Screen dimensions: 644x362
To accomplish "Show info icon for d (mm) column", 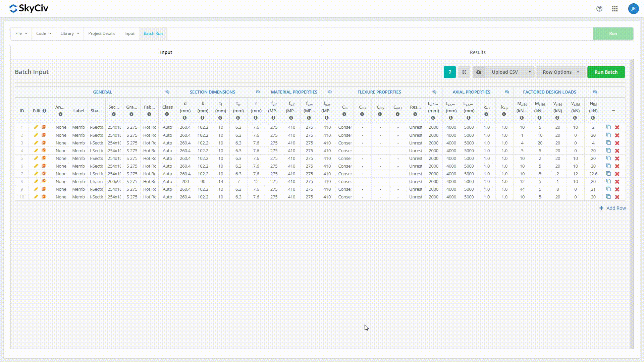I will [185, 118].
